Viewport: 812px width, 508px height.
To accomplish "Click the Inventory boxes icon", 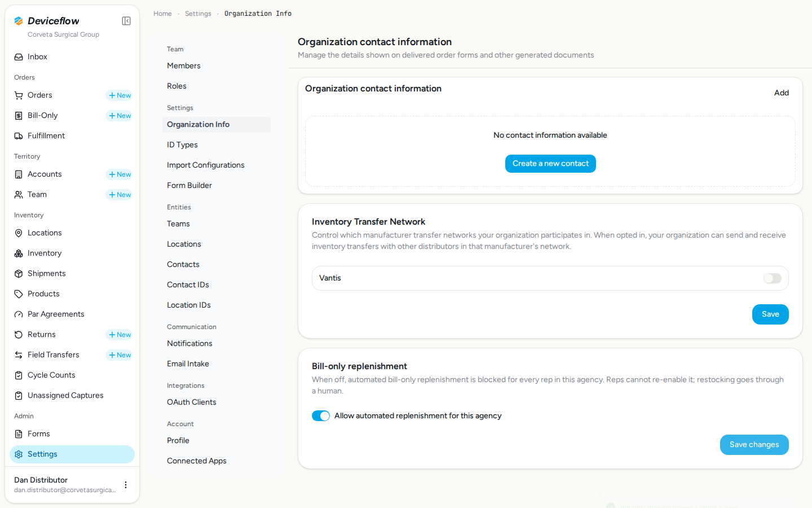I will coord(19,253).
